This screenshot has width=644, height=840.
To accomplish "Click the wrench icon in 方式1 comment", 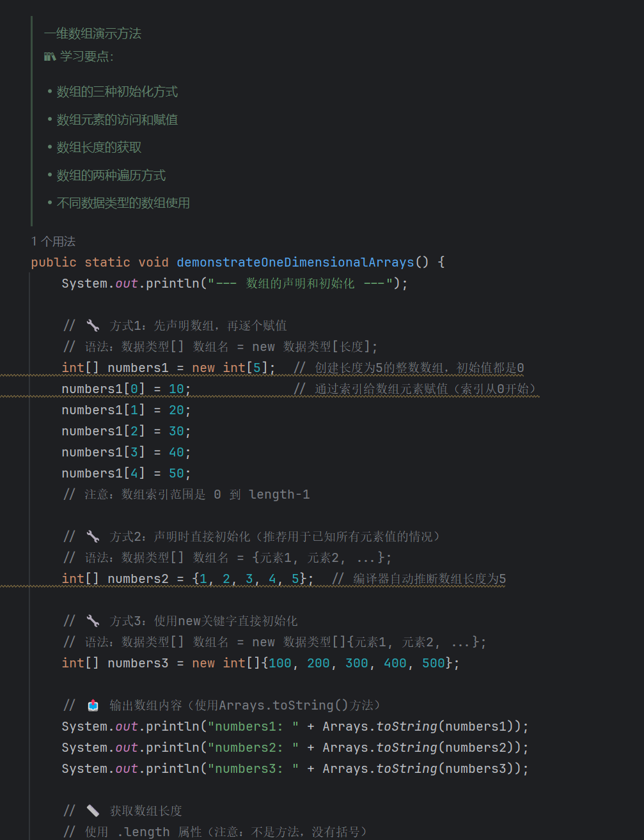I will [93, 326].
